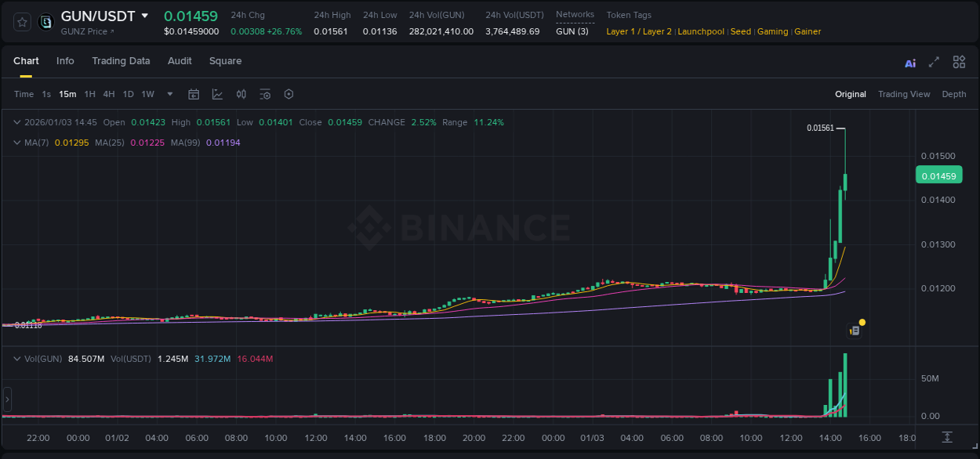This screenshot has height=459, width=980.
Task: Open the chart widgets grid icon
Action: [x=958, y=61]
